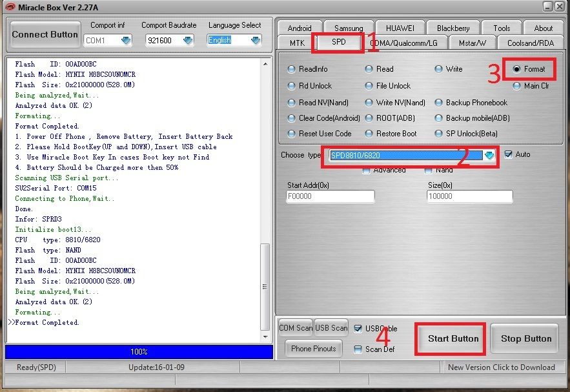
Task: Check the Scan Def option
Action: pos(358,349)
